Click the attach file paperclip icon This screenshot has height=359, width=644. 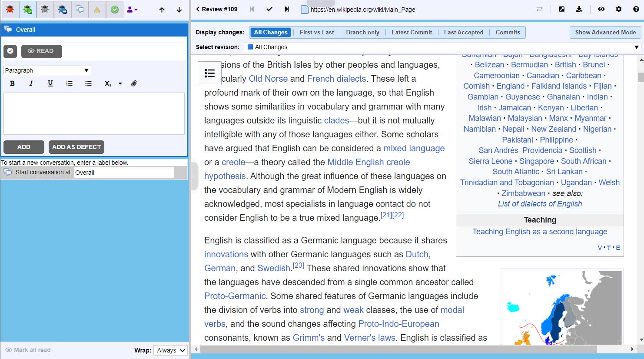(134, 83)
